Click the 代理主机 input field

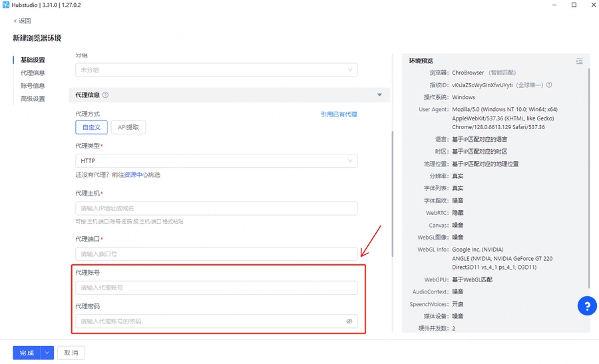pos(216,208)
